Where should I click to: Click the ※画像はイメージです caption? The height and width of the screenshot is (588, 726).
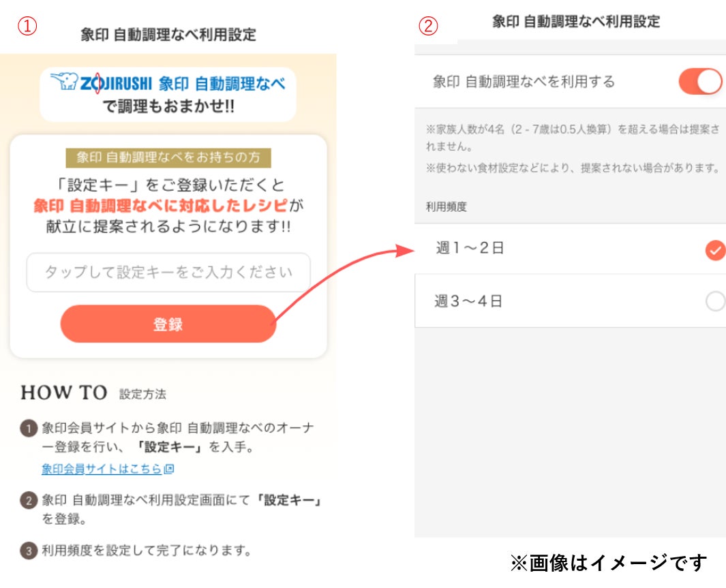pyautogui.click(x=608, y=563)
